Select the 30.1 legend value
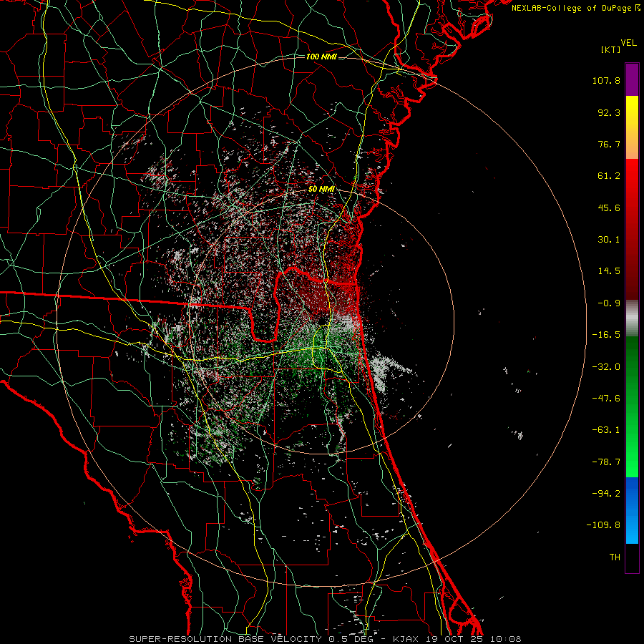Image resolution: width=644 pixels, height=644 pixels. tap(609, 240)
